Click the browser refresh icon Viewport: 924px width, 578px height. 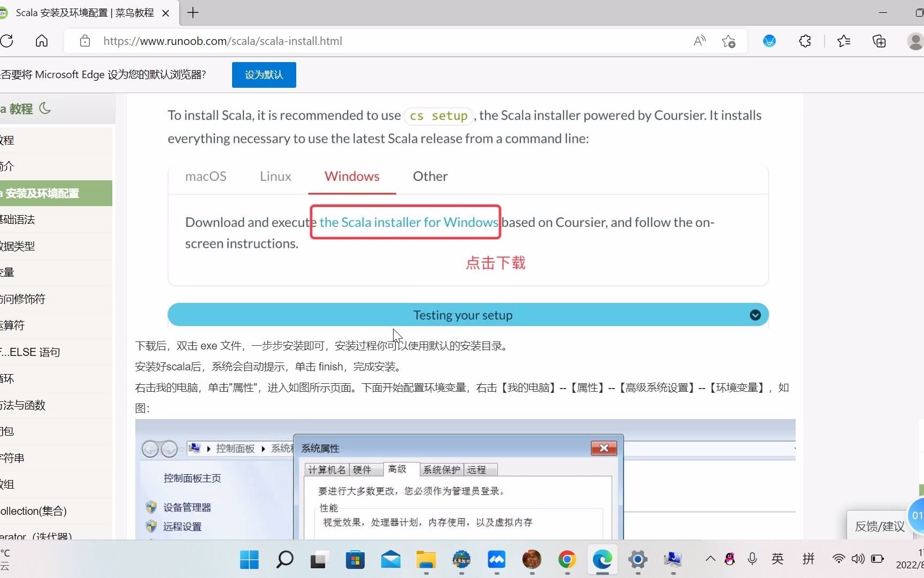point(6,41)
